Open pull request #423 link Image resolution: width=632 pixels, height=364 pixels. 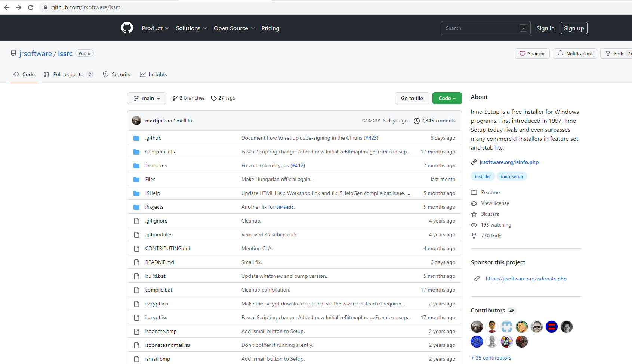[372, 138]
